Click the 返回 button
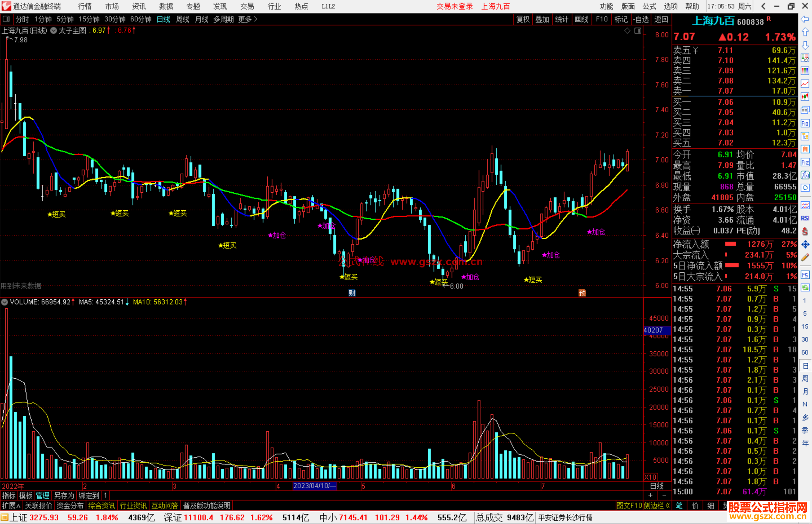Image resolution: width=812 pixels, height=524 pixels. (661, 19)
